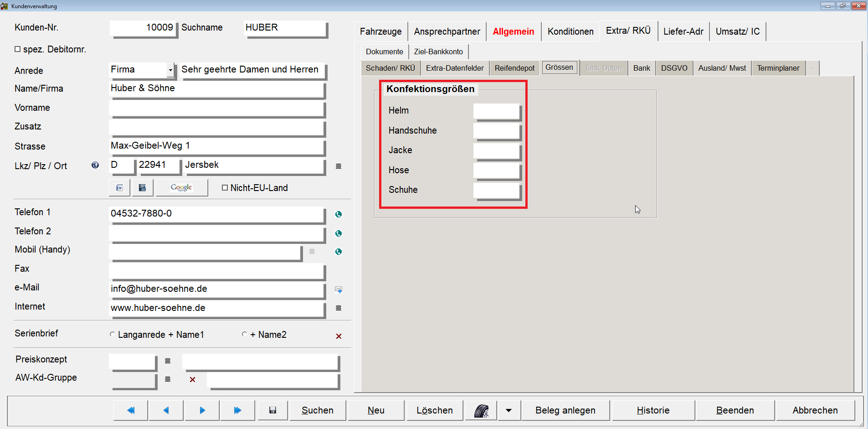
Task: Click the Suchname field containing HUBER
Action: click(285, 28)
